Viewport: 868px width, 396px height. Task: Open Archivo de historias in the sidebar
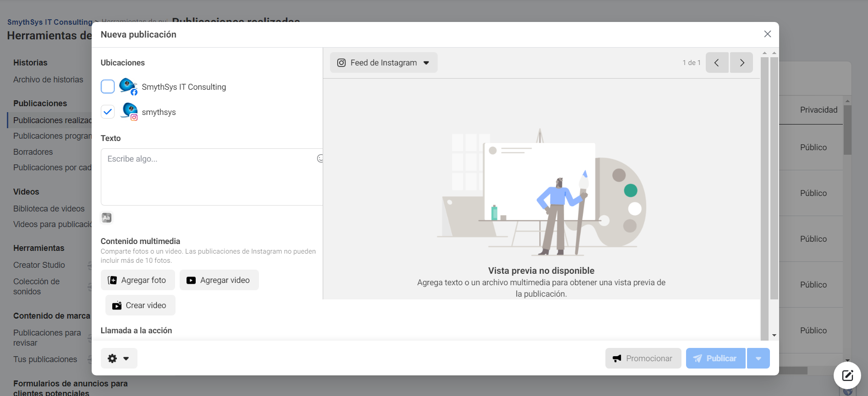click(48, 80)
